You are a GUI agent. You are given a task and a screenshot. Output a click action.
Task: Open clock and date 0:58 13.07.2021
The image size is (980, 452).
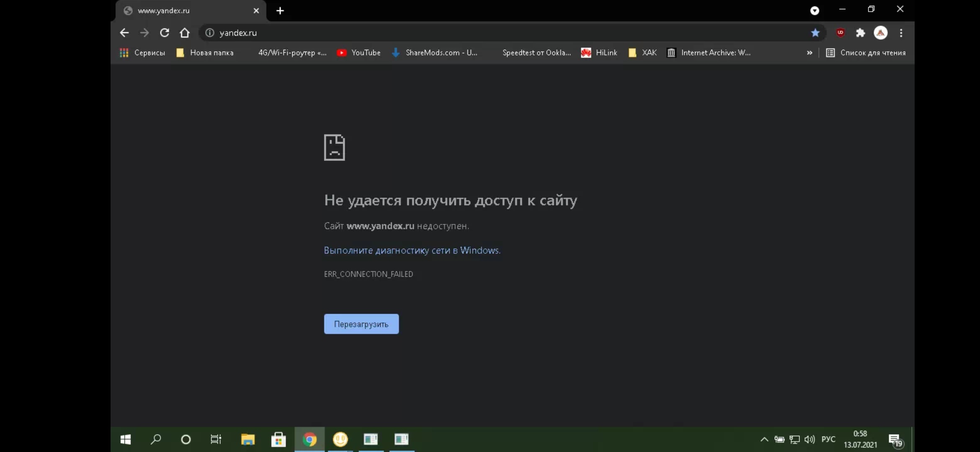tap(860, 439)
